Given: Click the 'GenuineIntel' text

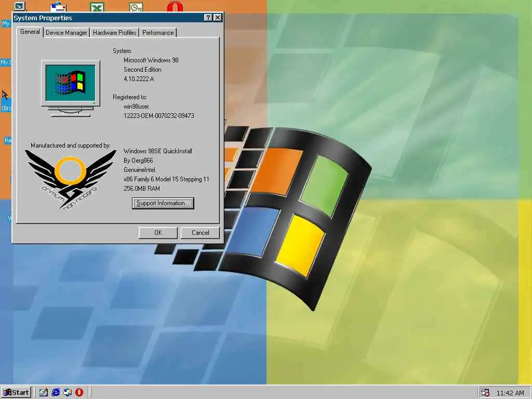Looking at the screenshot, I should 139,170.
